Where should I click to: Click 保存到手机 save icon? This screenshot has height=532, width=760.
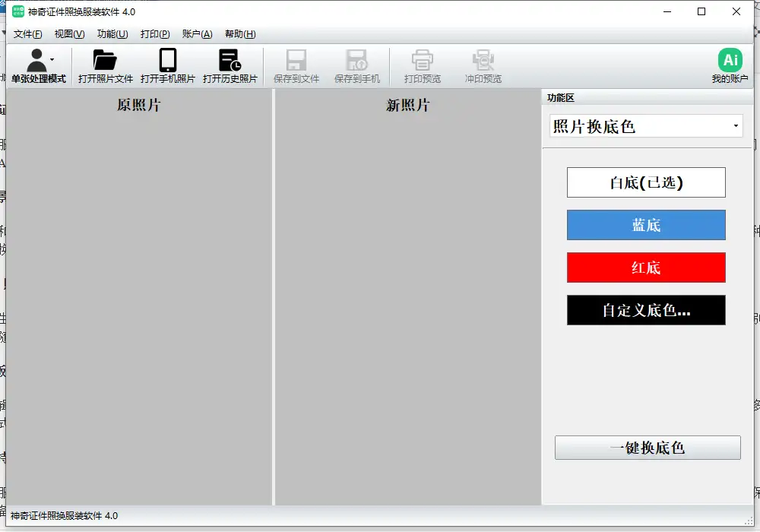point(356,61)
